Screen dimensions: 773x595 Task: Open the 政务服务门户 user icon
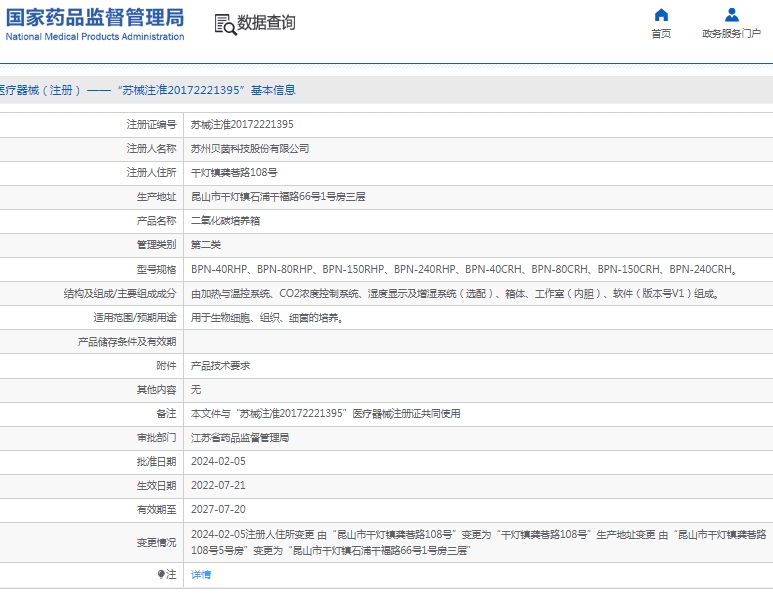point(732,15)
